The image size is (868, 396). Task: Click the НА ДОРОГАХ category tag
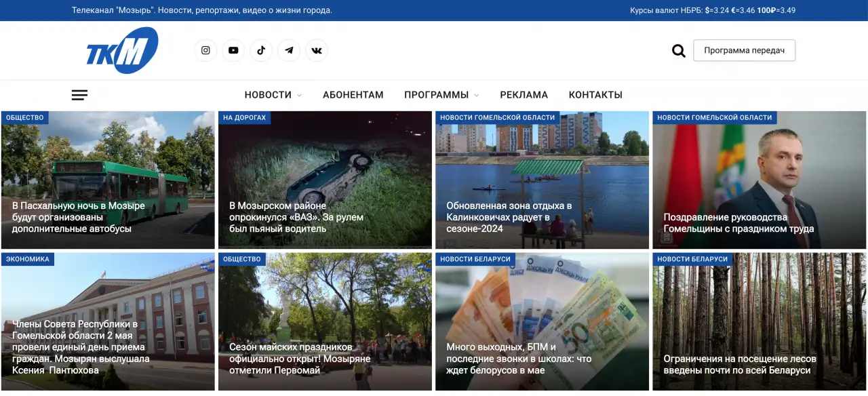[244, 117]
